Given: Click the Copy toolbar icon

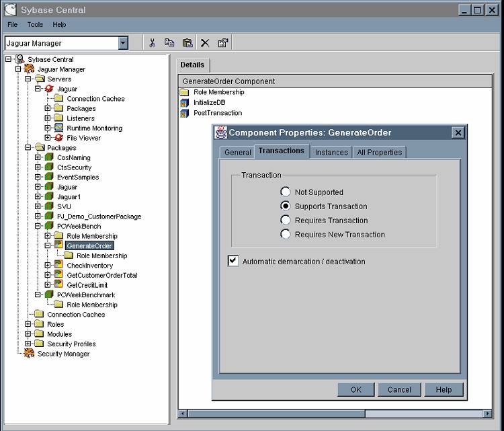Looking at the screenshot, I should click(x=169, y=43).
